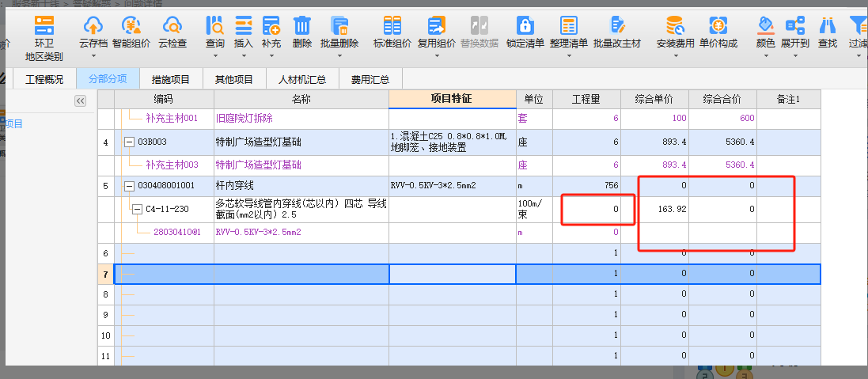Viewport: 868px width, 379px height.
Task: Click the 综合单价 column header
Action: click(x=654, y=100)
